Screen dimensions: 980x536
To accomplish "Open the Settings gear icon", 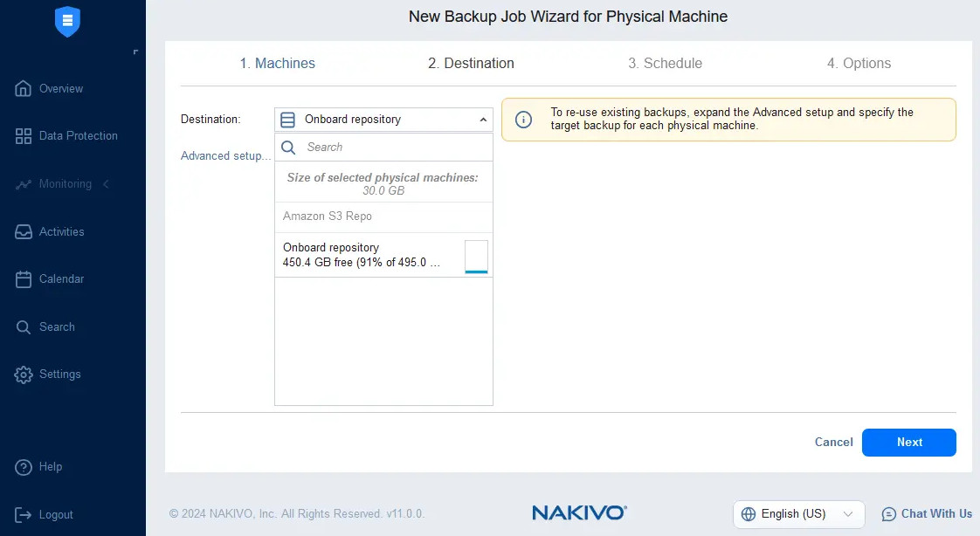I will [24, 375].
